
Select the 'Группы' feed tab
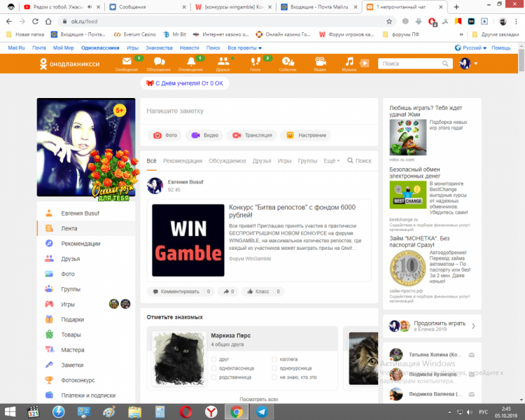point(308,161)
